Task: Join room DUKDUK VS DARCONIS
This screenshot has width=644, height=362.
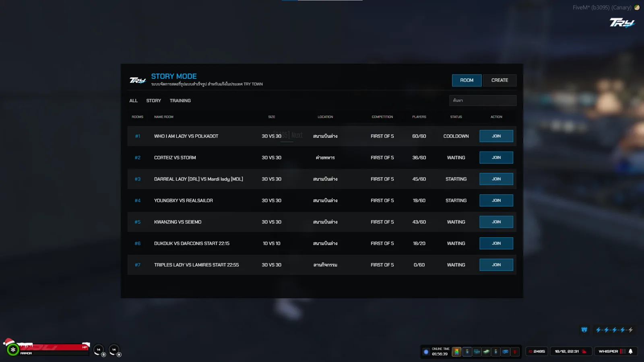Action: click(x=496, y=243)
